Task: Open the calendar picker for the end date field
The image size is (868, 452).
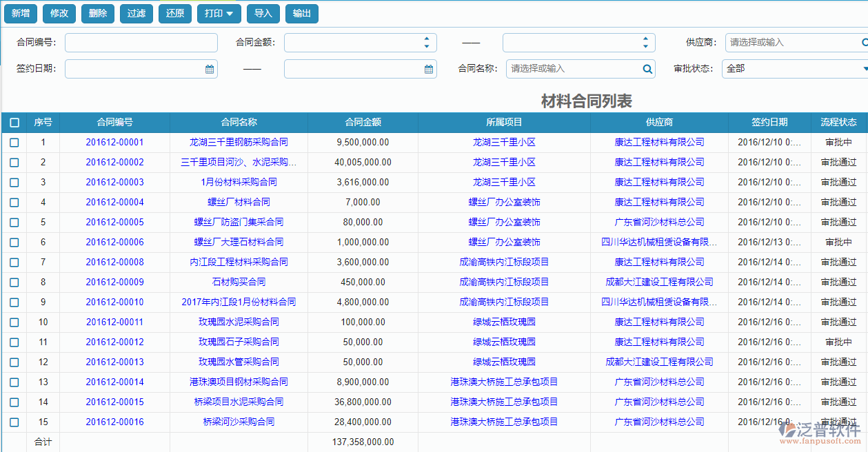Action: pos(428,69)
